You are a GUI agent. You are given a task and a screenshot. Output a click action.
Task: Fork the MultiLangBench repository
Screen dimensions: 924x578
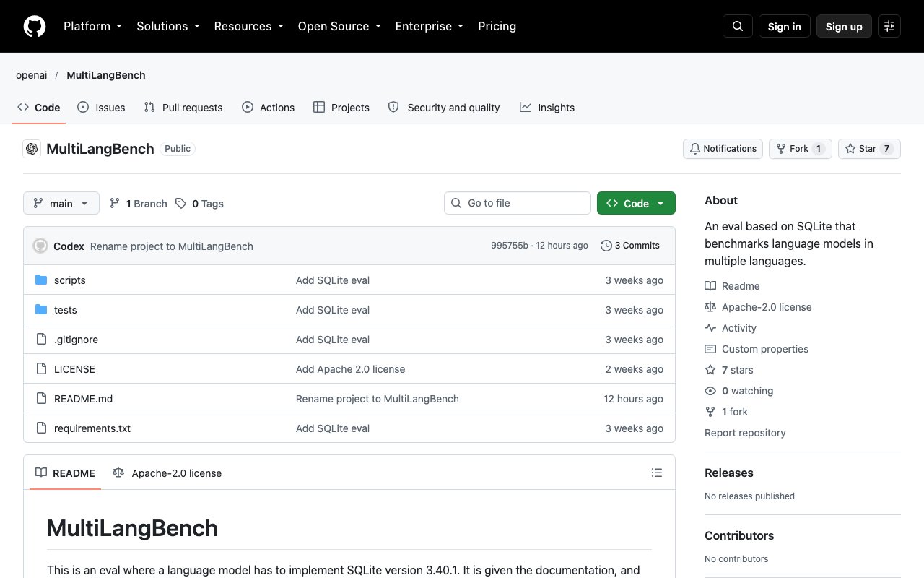pyautogui.click(x=801, y=149)
